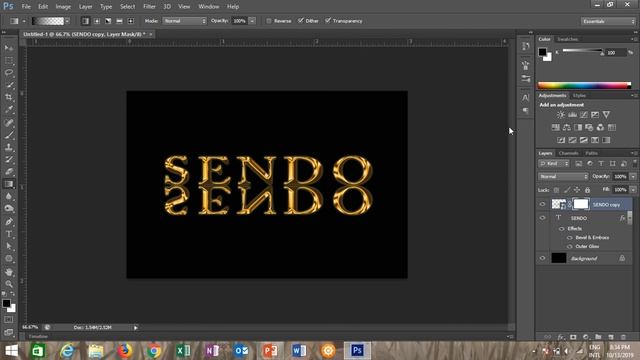Switch to the Channels tab
The height and width of the screenshot is (360, 640).
(x=568, y=153)
